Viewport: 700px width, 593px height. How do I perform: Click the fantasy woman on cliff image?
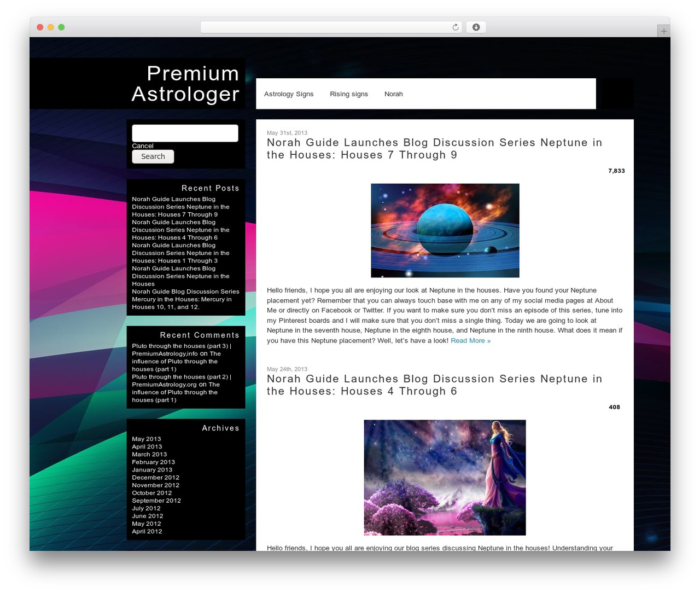pyautogui.click(x=445, y=478)
